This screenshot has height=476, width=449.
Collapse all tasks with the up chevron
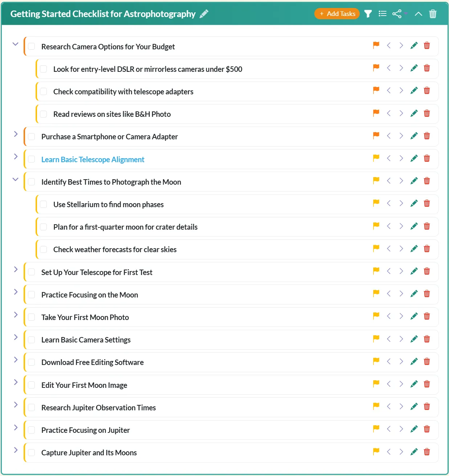pyautogui.click(x=418, y=13)
